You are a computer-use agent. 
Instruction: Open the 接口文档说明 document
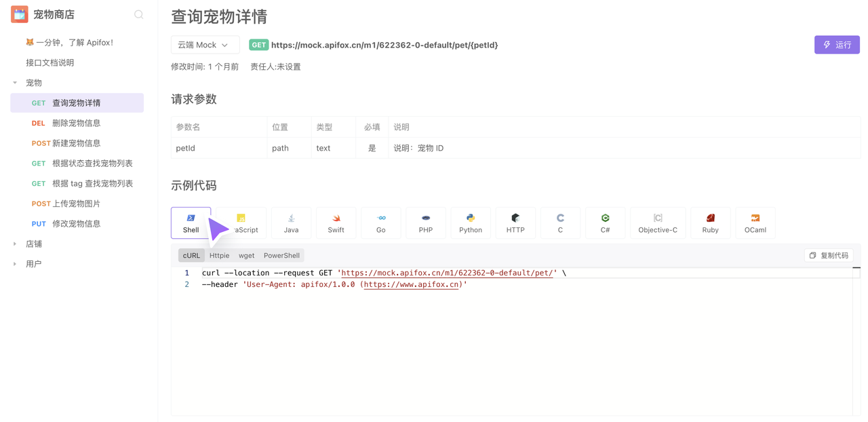[x=50, y=62]
